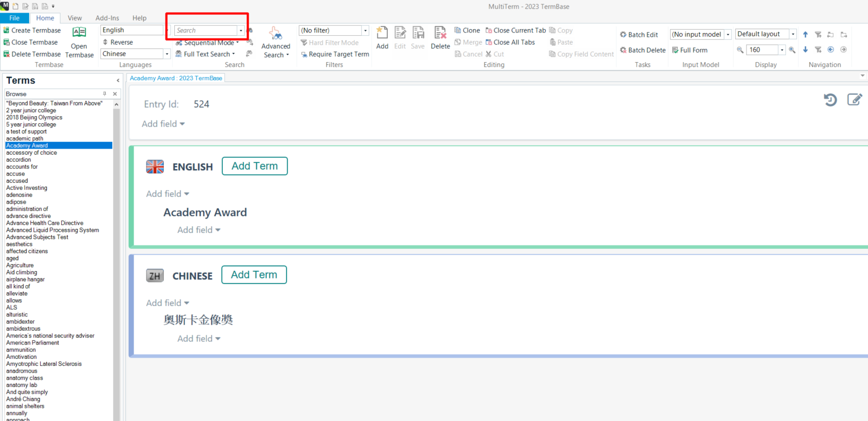
Task: Select 'accordion' in the terms list
Action: tap(19, 160)
